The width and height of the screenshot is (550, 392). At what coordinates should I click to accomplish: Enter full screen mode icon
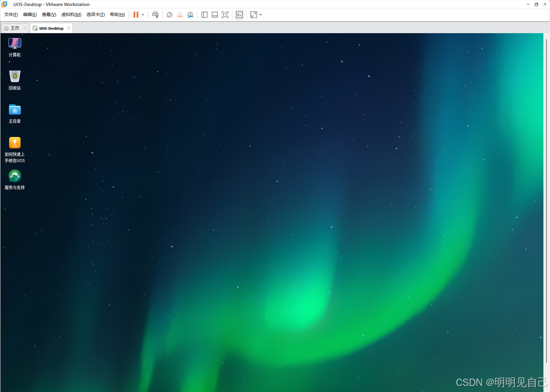225,15
